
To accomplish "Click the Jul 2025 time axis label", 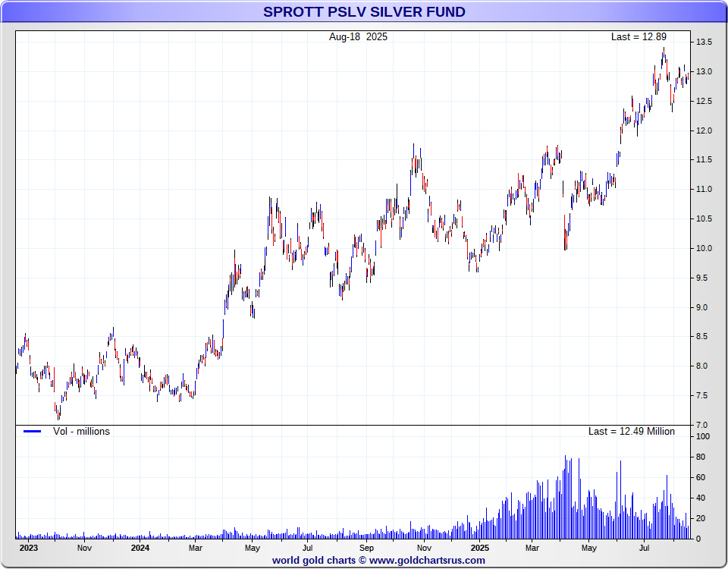I will tap(644, 548).
